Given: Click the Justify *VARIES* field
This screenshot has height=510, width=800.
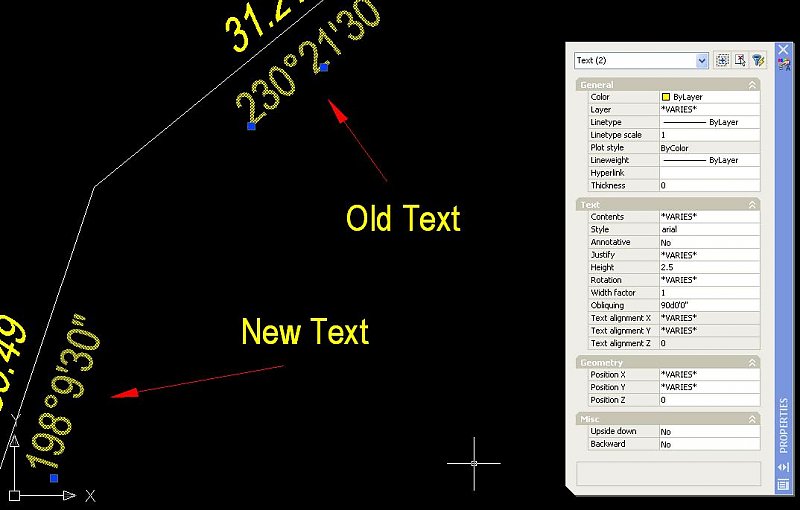Looking at the screenshot, I should tap(709, 255).
